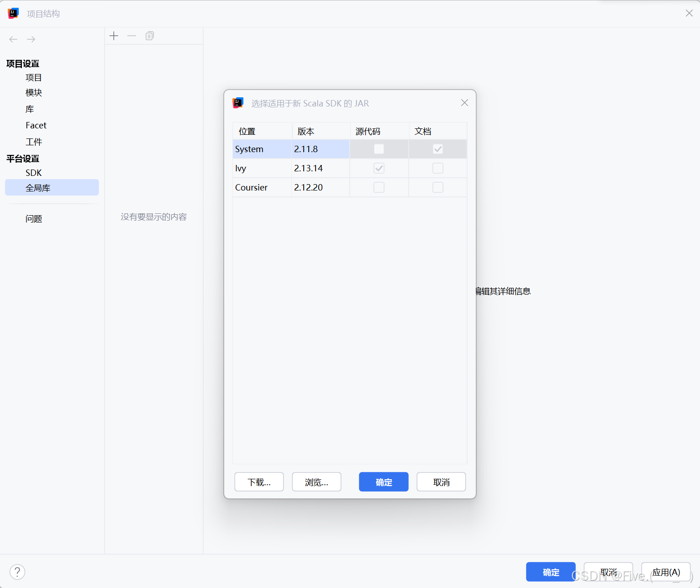
Task: Click the 源代码 column header
Action: coord(379,131)
